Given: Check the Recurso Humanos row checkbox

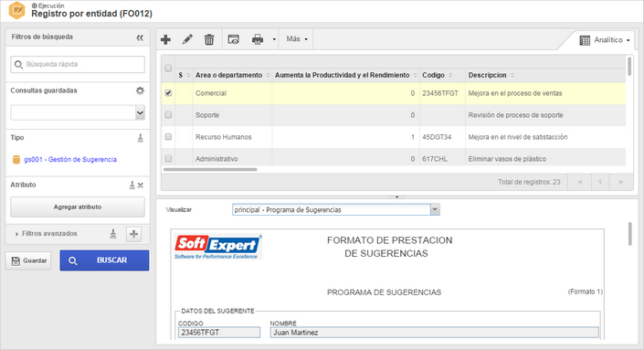Looking at the screenshot, I should 168,137.
